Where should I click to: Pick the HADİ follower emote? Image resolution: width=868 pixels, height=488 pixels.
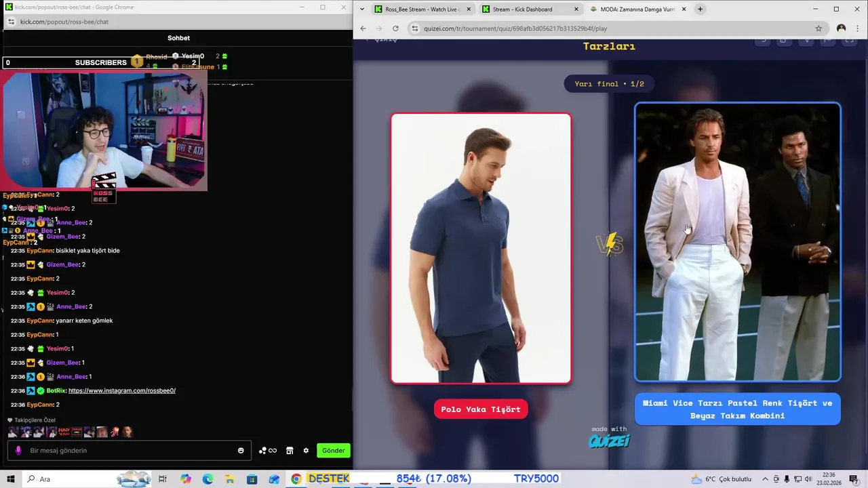(x=64, y=432)
